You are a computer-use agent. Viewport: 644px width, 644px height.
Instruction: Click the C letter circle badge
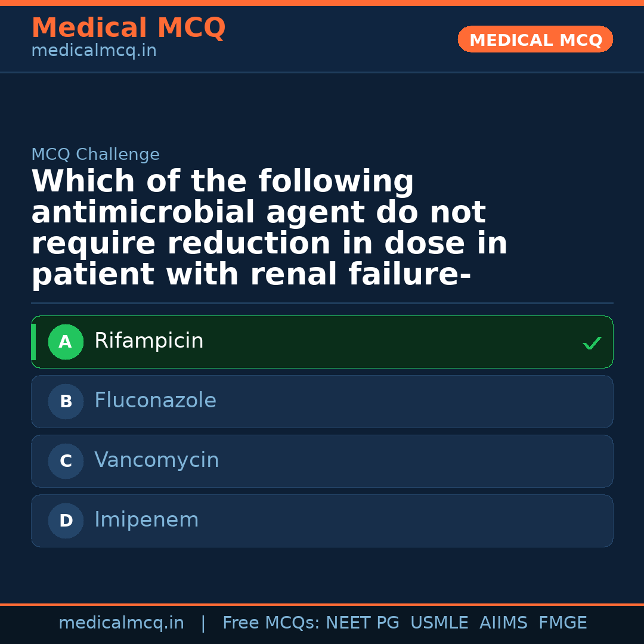[66, 462]
